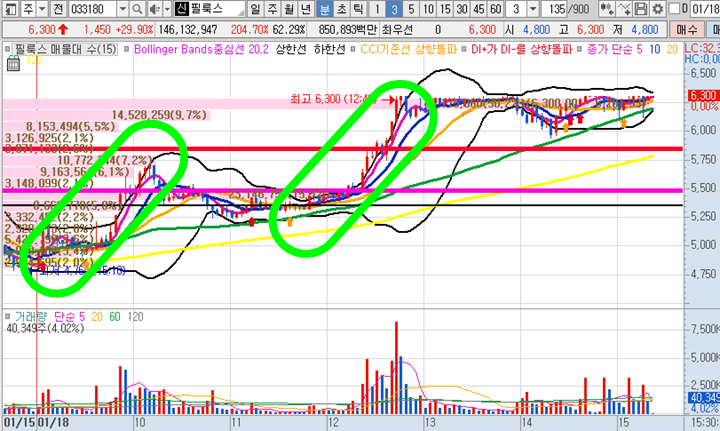Click the date field showing 01/18
Viewport: 720px width, 431px height.
(703, 9)
